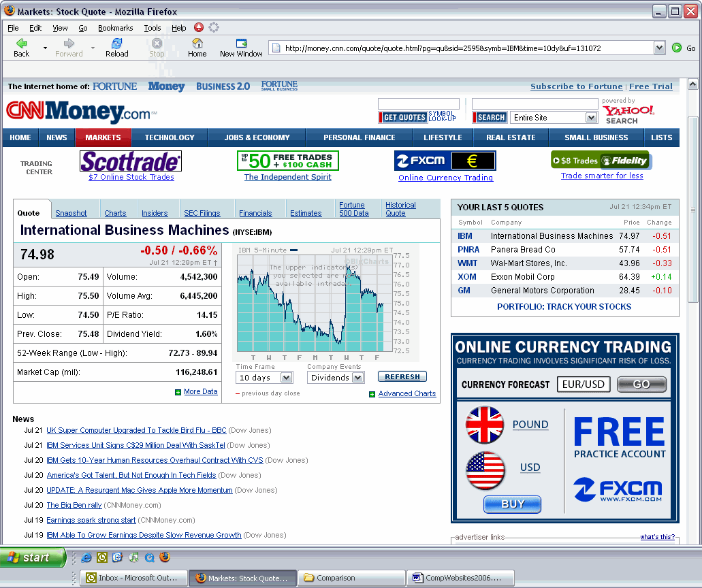Click the green Go arrow beside address bar
The height and width of the screenshot is (588, 702).
coord(676,48)
